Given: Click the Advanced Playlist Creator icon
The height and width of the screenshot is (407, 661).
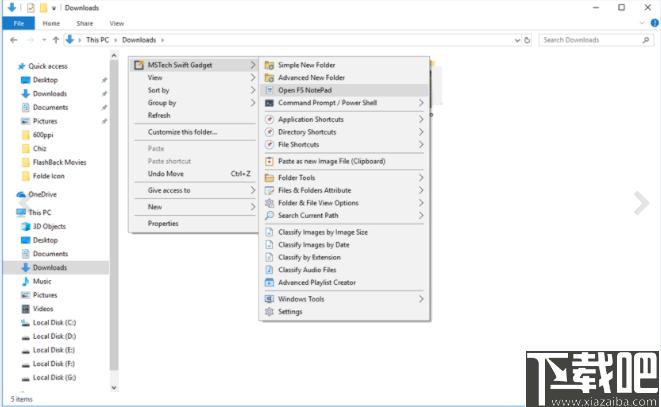Looking at the screenshot, I should point(269,283).
